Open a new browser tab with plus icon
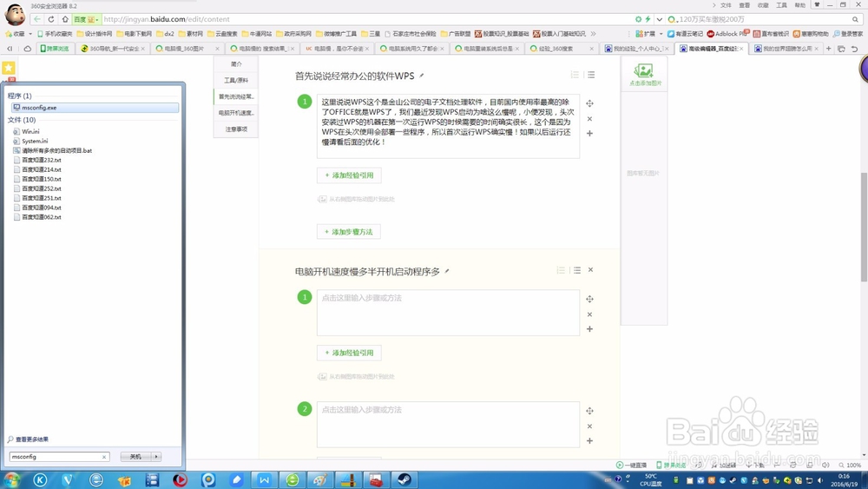The width and height of the screenshot is (868, 489). [829, 49]
